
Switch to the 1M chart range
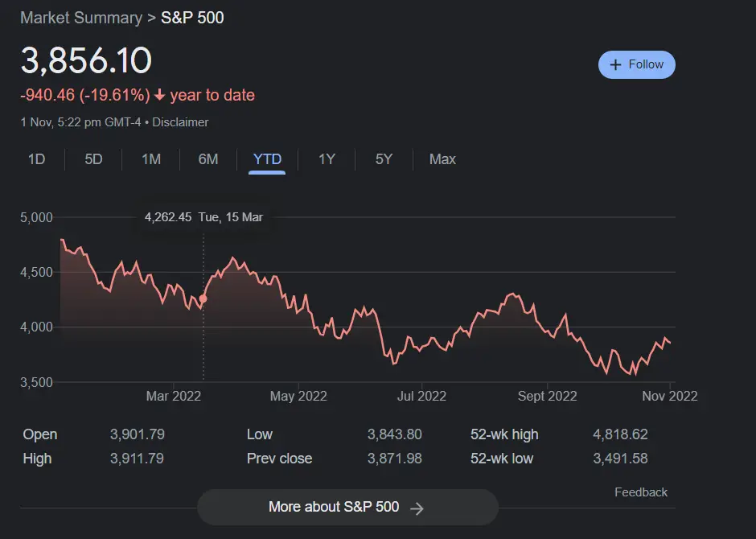[x=151, y=159]
